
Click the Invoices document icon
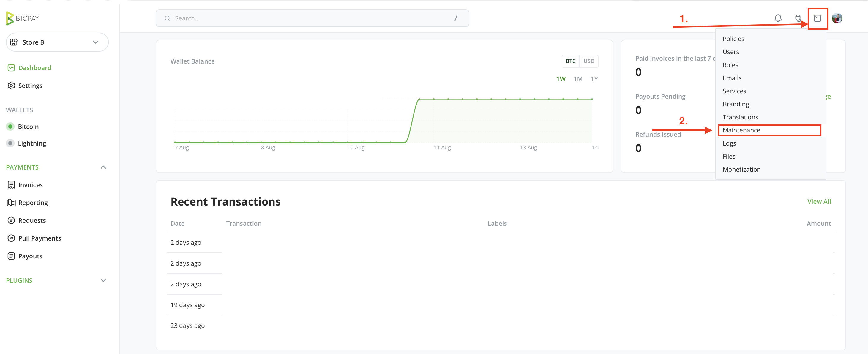pos(11,185)
